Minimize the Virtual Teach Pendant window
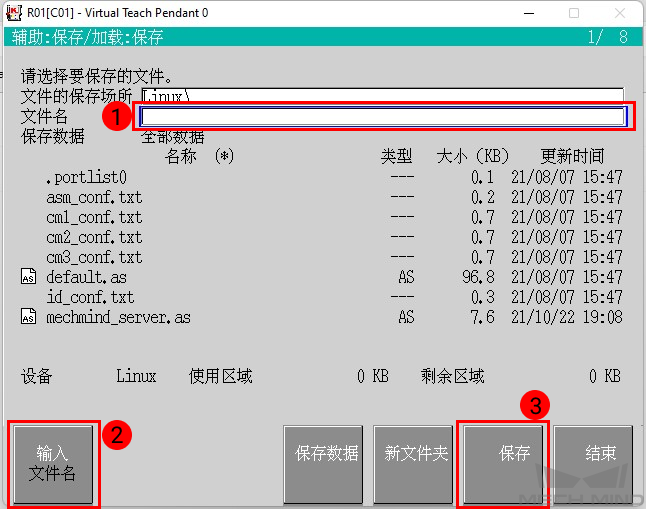 529,13
